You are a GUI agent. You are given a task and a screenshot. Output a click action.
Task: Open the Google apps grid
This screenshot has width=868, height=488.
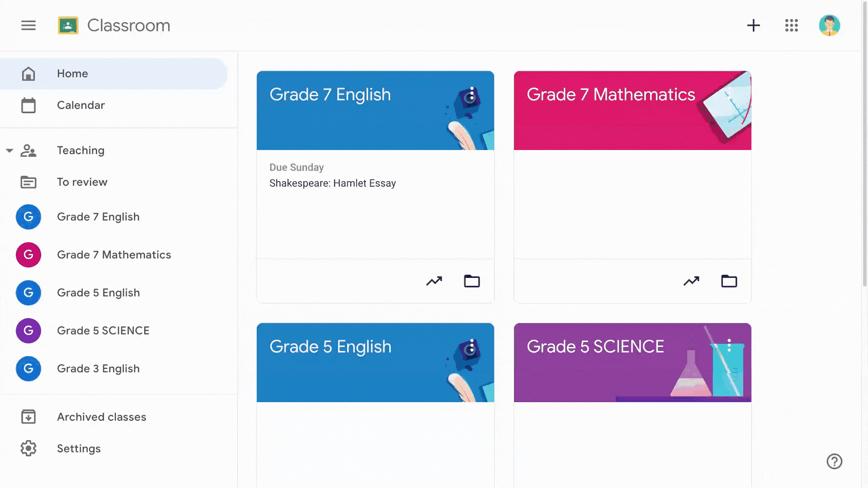click(791, 25)
